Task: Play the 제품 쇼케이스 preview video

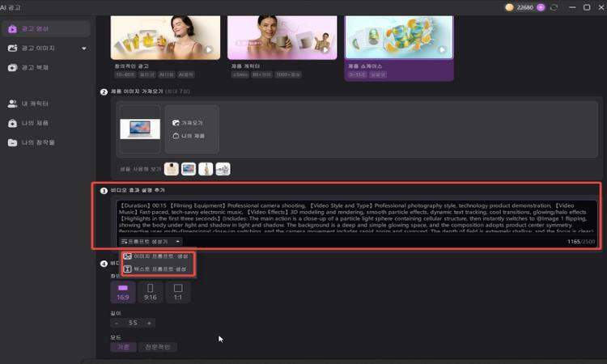Action: [442, 49]
